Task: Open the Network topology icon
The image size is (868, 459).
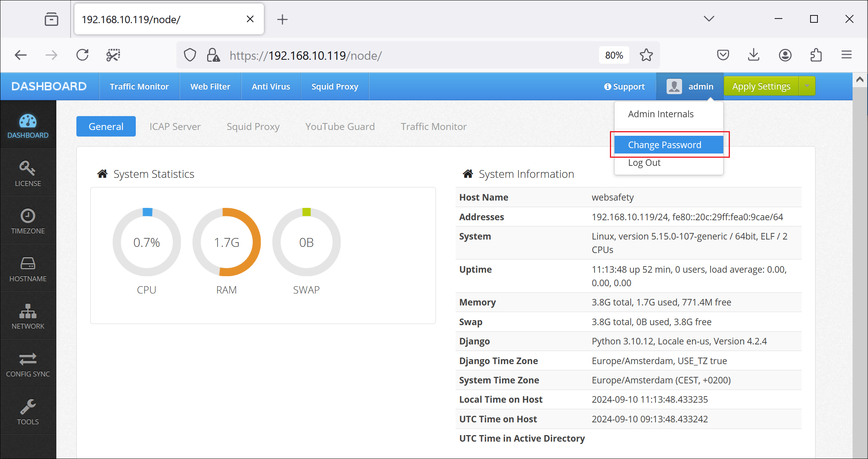Action: tap(28, 311)
